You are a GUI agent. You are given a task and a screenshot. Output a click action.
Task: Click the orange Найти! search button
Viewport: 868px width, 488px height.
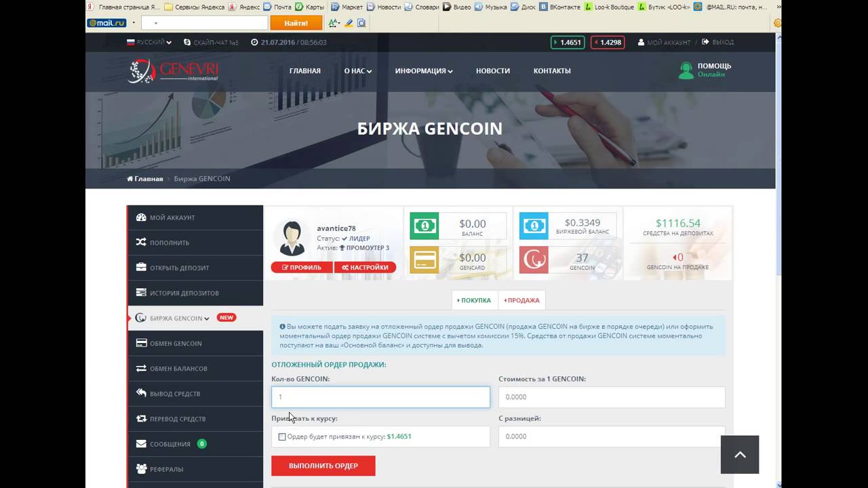pos(296,23)
